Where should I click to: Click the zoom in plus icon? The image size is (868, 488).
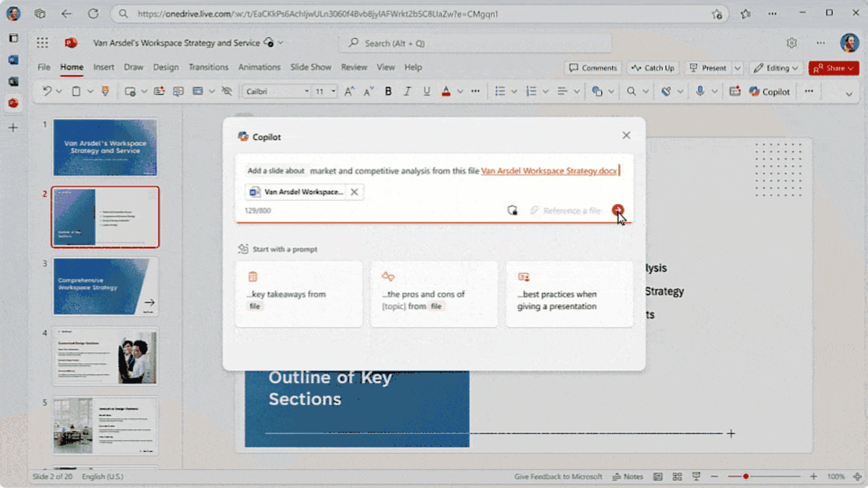click(x=813, y=476)
